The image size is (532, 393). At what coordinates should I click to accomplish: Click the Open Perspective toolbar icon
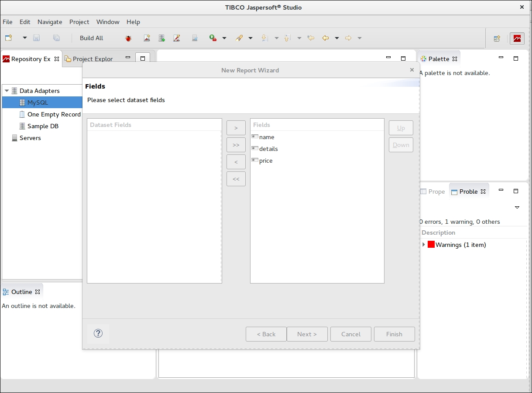pos(497,38)
